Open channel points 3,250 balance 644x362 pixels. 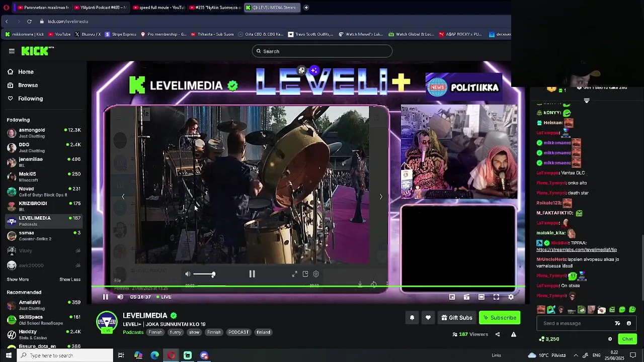click(549, 339)
